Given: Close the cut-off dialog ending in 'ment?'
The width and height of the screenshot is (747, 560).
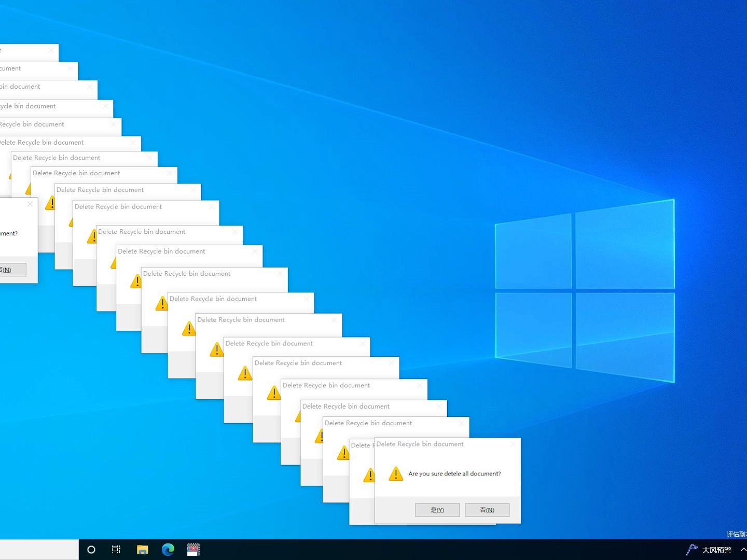Looking at the screenshot, I should tap(30, 204).
